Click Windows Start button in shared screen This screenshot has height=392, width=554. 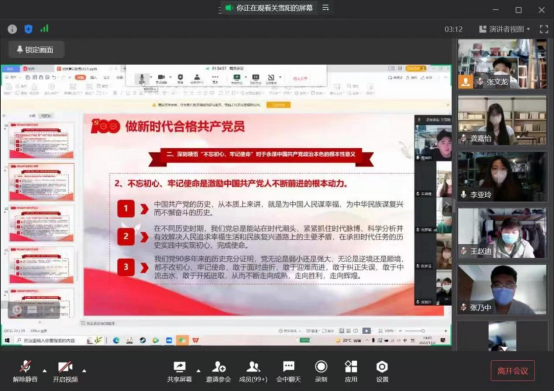(x=7, y=340)
